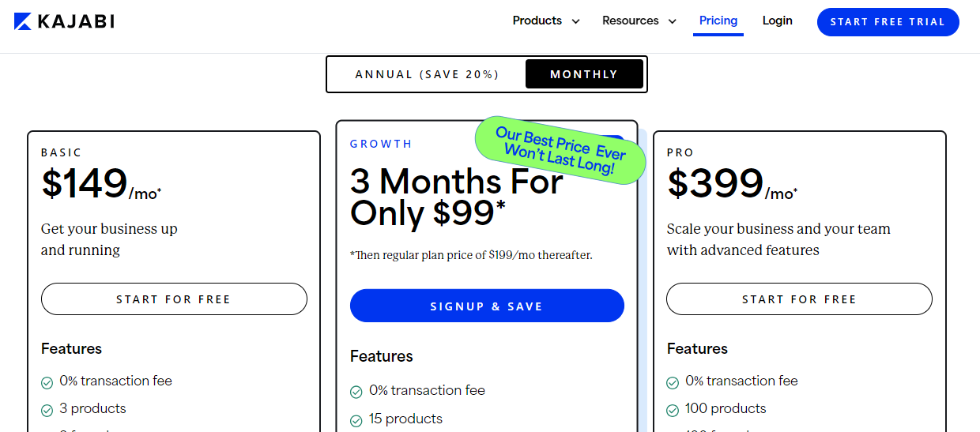Go to the Pricing nav item

(718, 21)
